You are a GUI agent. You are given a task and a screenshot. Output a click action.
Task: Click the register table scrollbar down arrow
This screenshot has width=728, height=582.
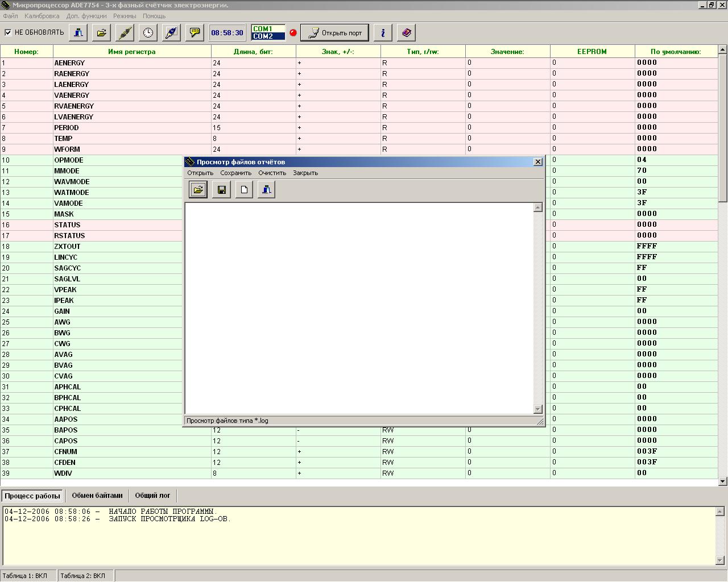tap(723, 481)
